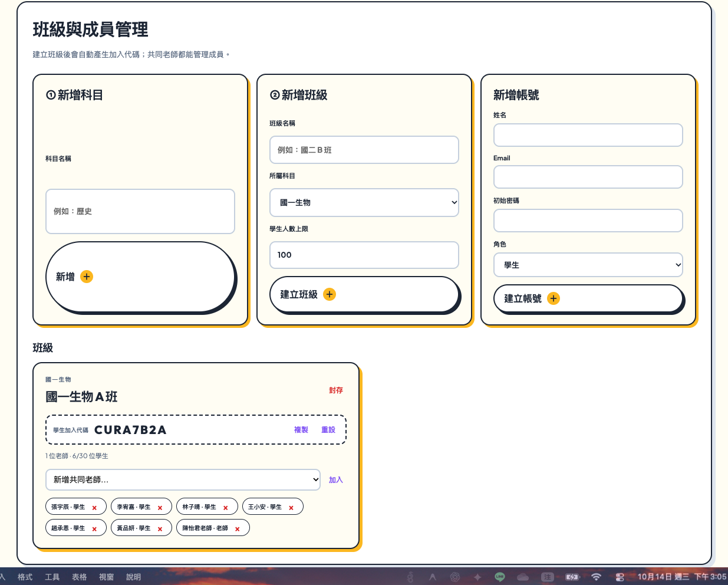Open the 角色 dropdown showing 學生
This screenshot has width=728, height=585.
[x=588, y=265]
